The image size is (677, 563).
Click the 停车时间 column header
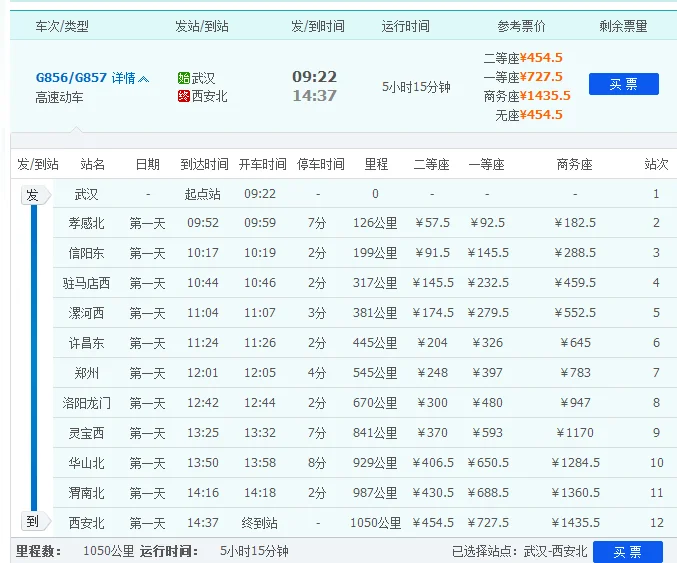pyautogui.click(x=320, y=164)
